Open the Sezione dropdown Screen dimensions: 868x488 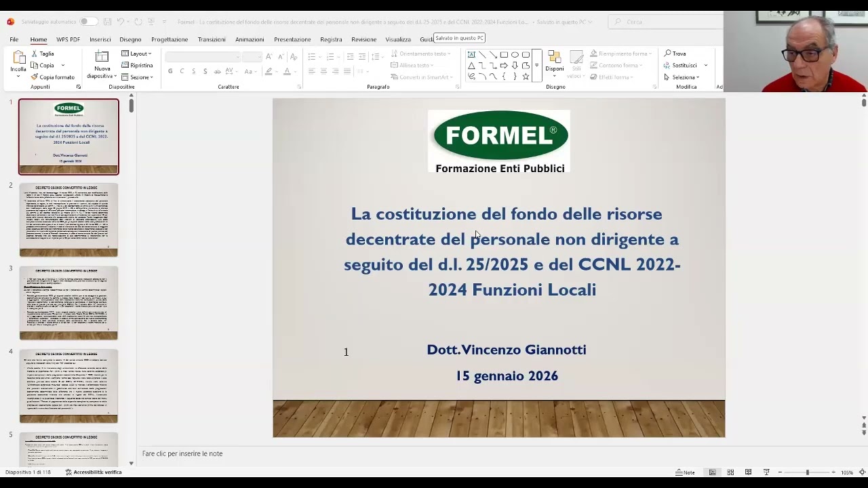pyautogui.click(x=137, y=77)
